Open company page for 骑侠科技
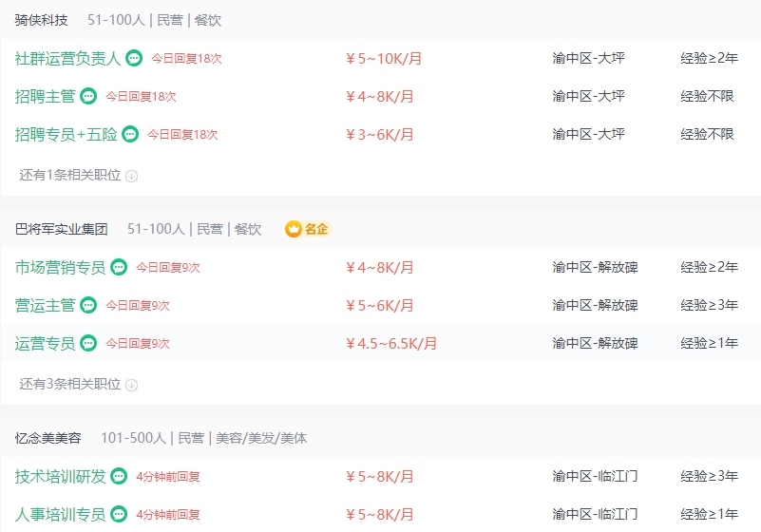This screenshot has width=761, height=532. point(41,20)
